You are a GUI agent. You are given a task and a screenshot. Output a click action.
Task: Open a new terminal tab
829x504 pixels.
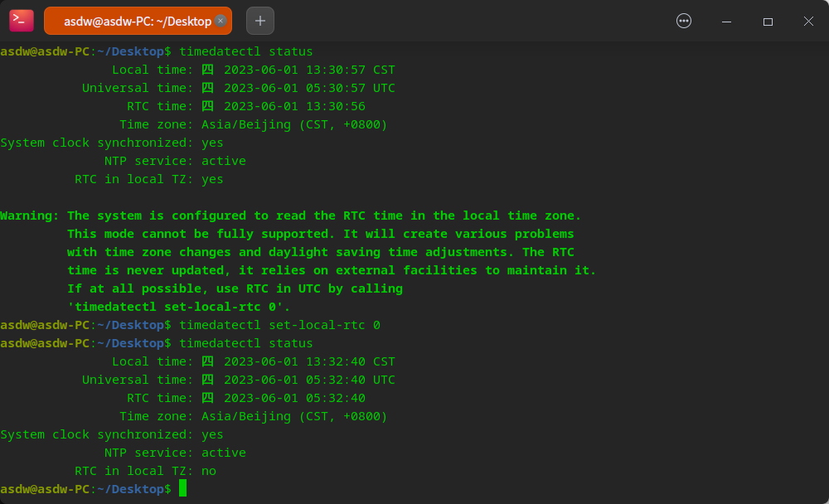[260, 21]
